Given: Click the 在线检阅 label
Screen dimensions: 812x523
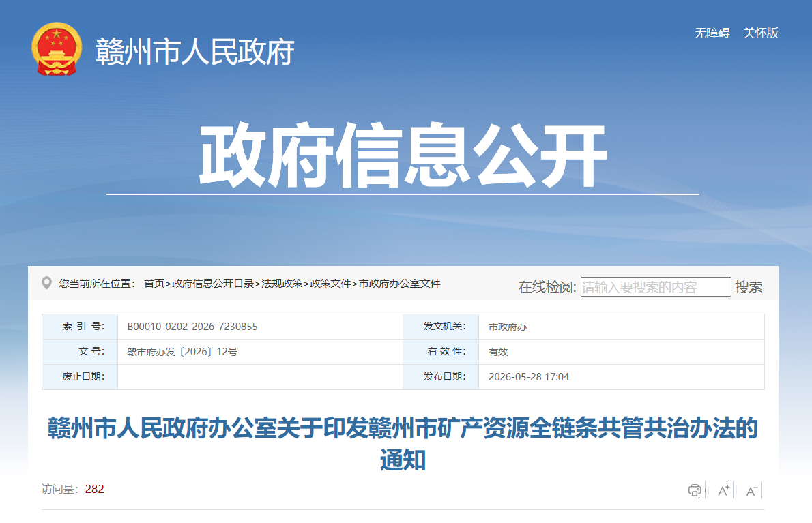Looking at the screenshot, I should pyautogui.click(x=547, y=287).
